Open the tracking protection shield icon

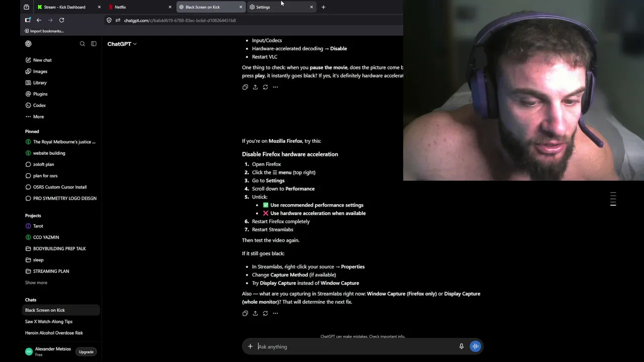109,20
